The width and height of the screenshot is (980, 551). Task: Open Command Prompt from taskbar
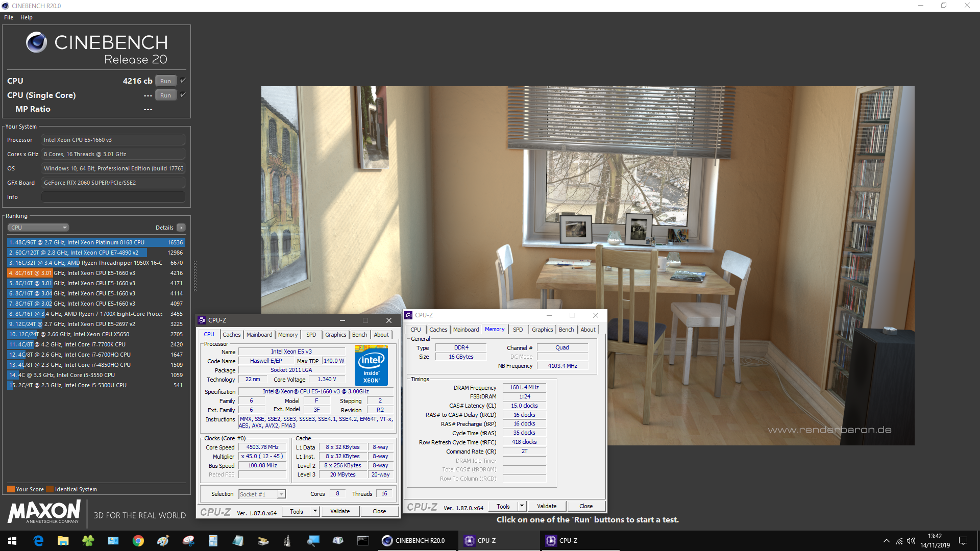[362, 541]
